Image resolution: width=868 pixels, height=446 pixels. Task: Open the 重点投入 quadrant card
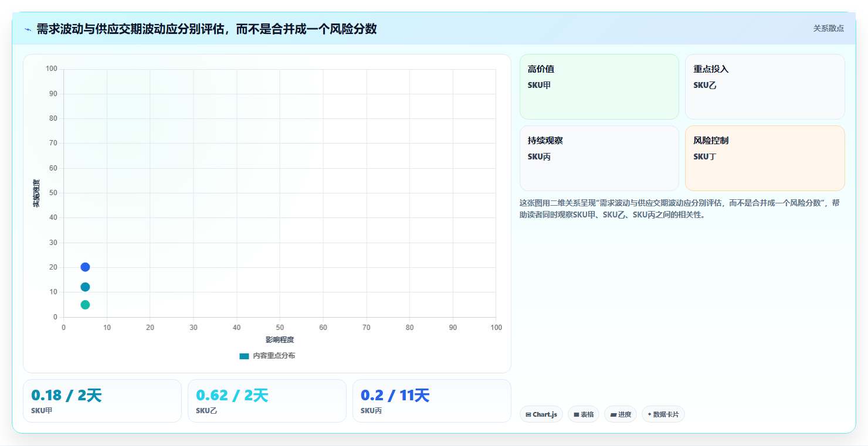(765, 87)
